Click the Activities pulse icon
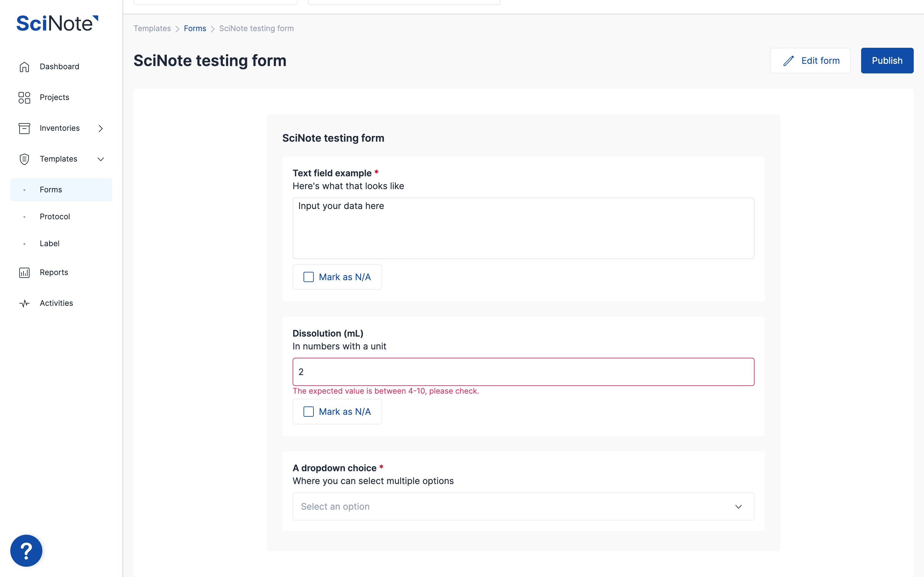The image size is (924, 577). tap(24, 303)
